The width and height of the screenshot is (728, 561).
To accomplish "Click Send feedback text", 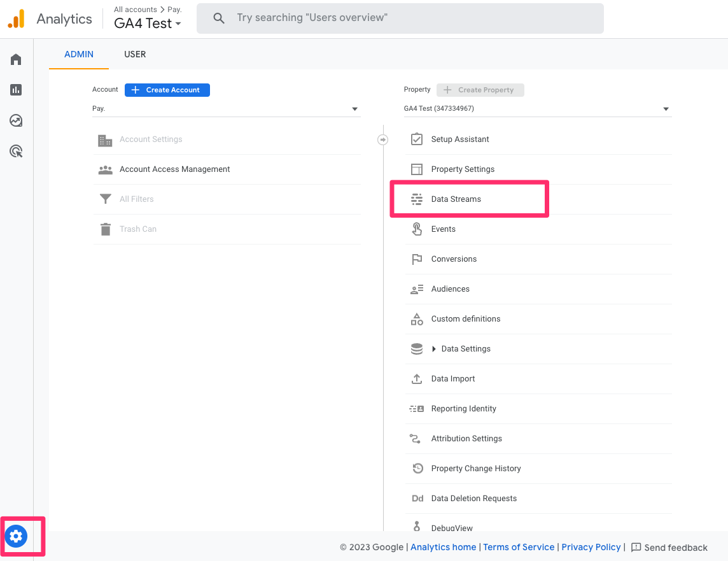I will click(676, 548).
